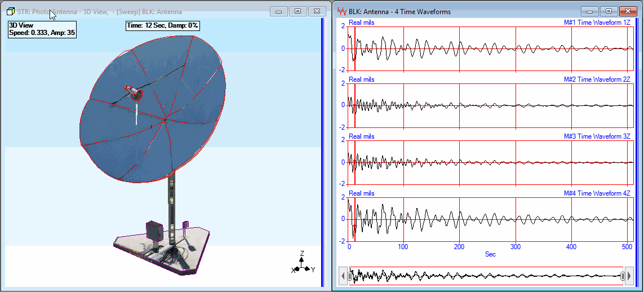Close the Photo Antenna 3D View window

coord(317,11)
